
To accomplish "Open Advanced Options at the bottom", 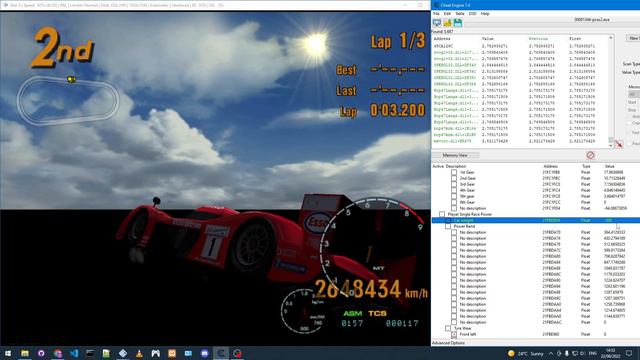I will 449,343.
